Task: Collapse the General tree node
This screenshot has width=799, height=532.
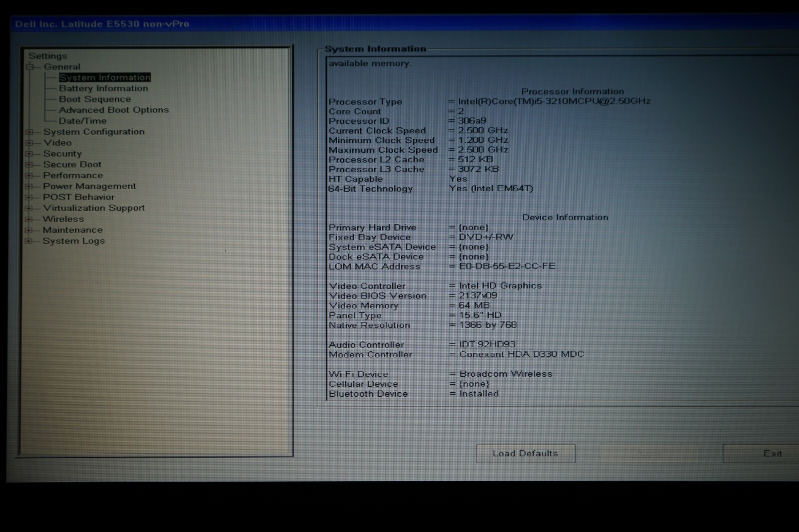Action: (x=29, y=67)
